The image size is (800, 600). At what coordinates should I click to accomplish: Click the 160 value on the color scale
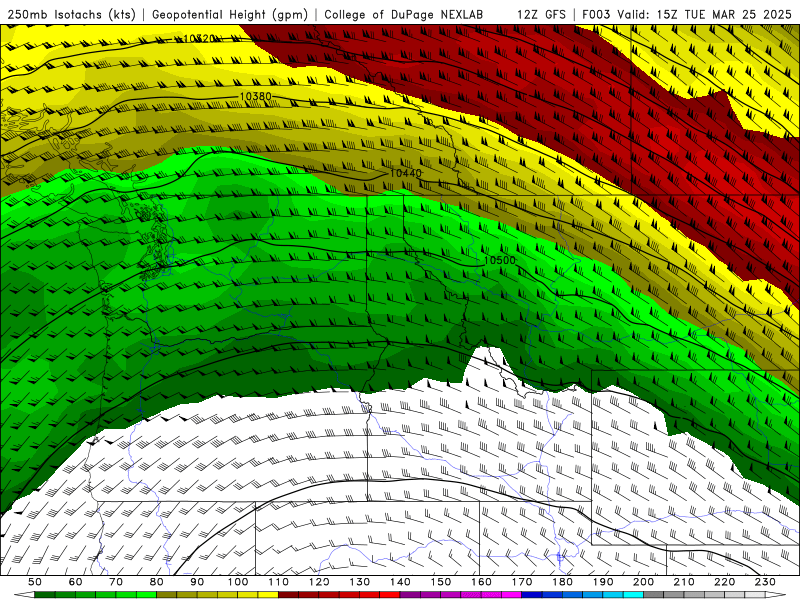click(x=482, y=582)
